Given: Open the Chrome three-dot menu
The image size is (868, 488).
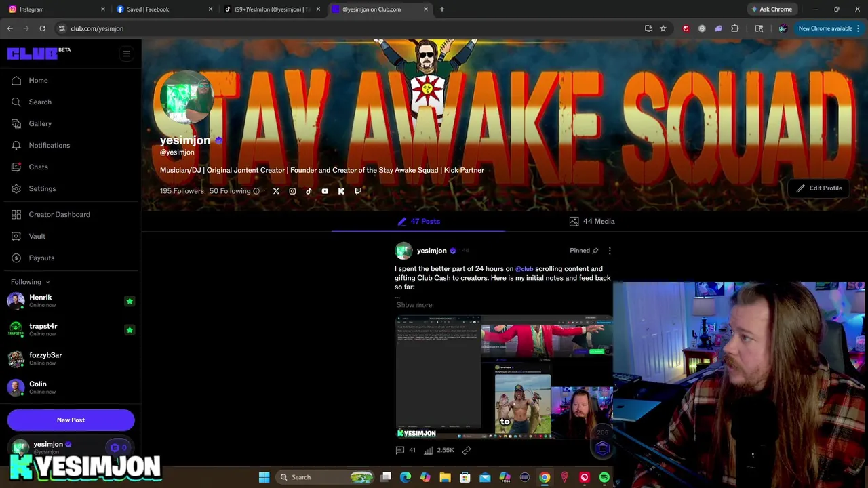Looking at the screenshot, I should coord(858,28).
